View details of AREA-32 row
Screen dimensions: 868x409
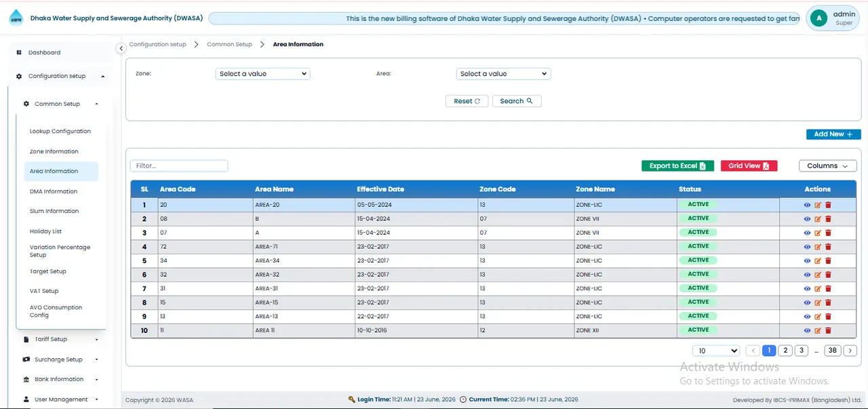[x=807, y=275]
